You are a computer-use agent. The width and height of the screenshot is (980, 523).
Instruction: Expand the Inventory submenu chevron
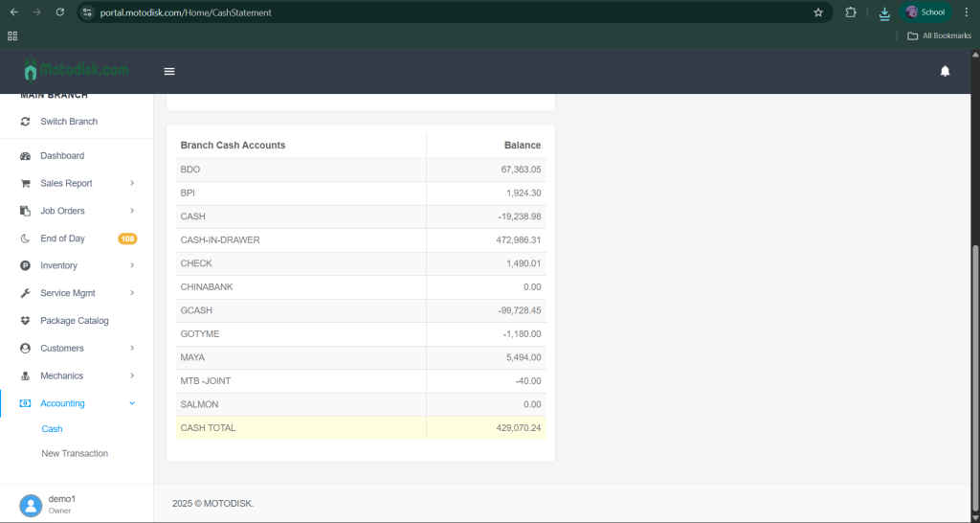(x=132, y=265)
